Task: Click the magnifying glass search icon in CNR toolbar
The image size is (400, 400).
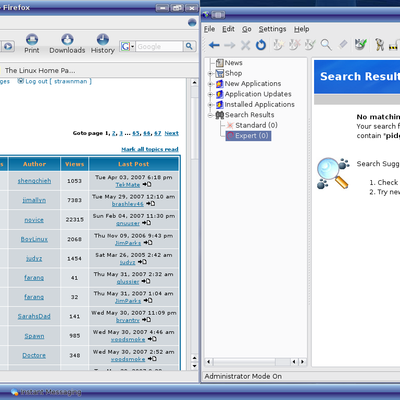Action: (326, 45)
